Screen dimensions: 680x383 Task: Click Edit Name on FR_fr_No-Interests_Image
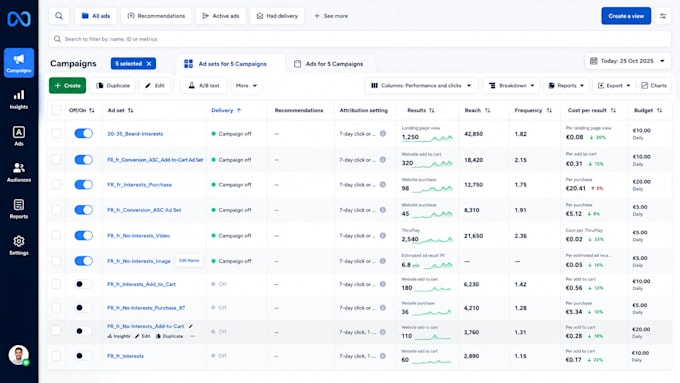[189, 261]
